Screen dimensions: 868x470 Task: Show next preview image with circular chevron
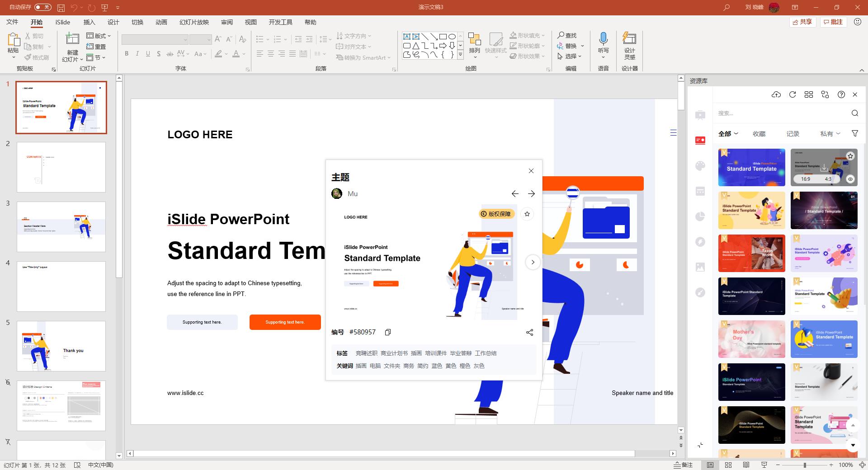[x=533, y=262]
